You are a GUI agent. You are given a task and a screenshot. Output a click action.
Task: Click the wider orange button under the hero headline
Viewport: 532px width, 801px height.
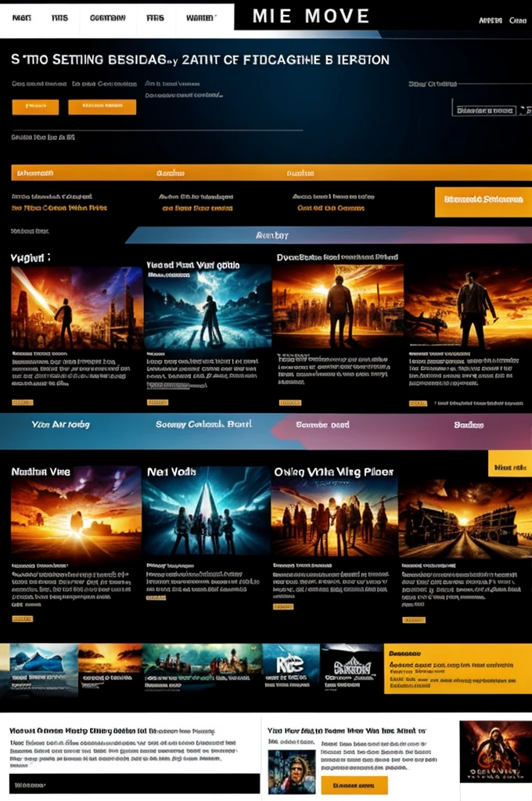(102, 106)
